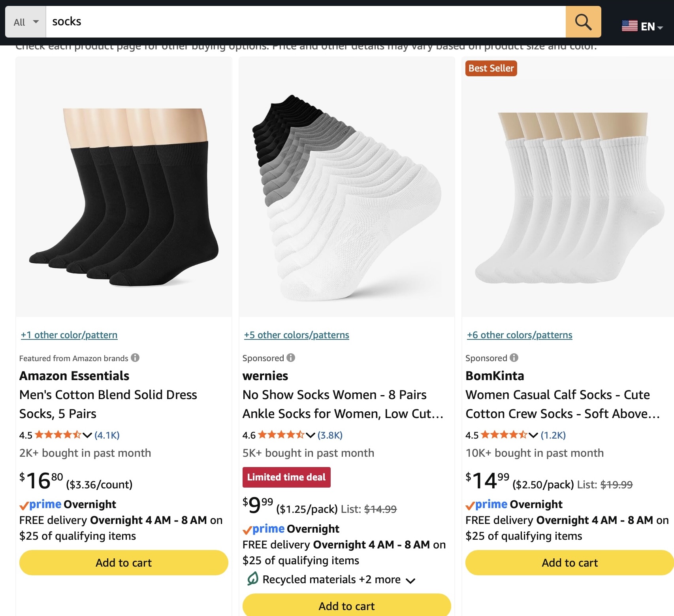Open the black dress socks product image
The height and width of the screenshot is (616, 674).
click(124, 196)
